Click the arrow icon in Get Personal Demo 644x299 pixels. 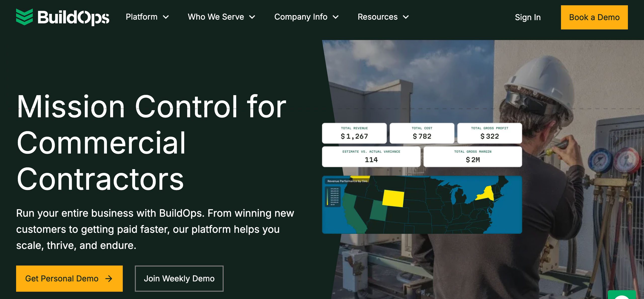pyautogui.click(x=109, y=279)
